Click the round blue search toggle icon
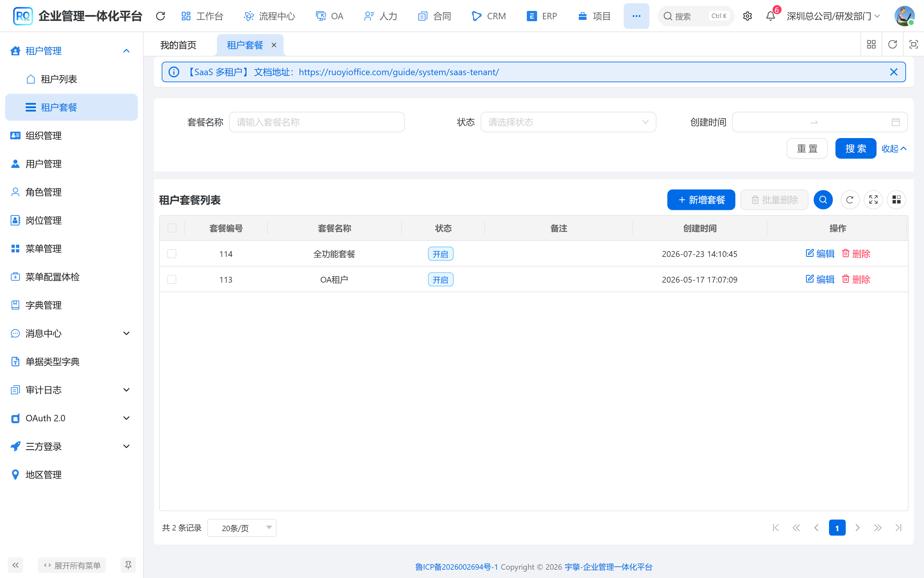Screen dimensions: 924x578 [x=823, y=199]
